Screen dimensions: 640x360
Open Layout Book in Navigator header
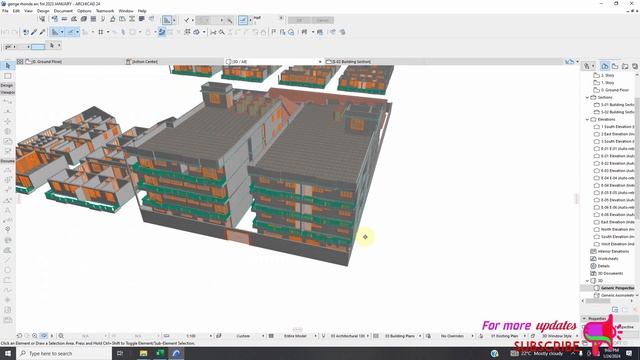[625, 66]
